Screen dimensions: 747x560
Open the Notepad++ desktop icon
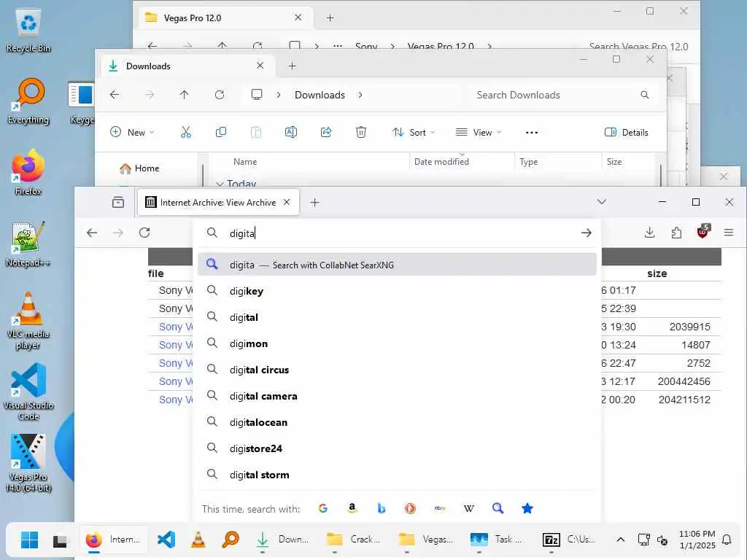[28, 244]
